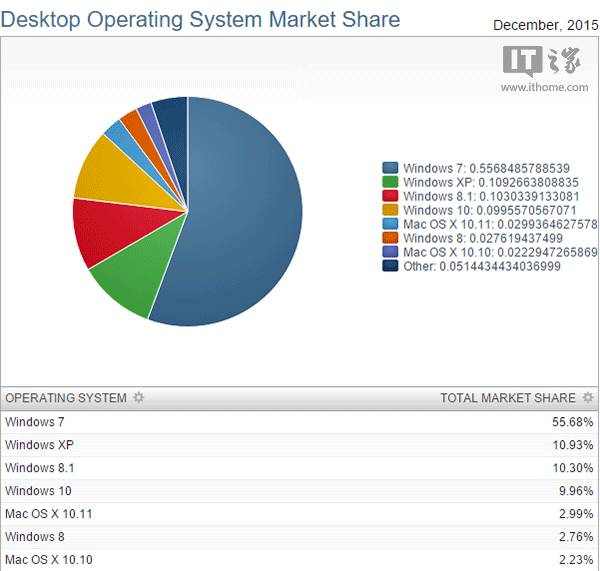Screen dimensions: 600x571
Task: Click the Windows 8.1 red legend swatch
Action: (390, 196)
